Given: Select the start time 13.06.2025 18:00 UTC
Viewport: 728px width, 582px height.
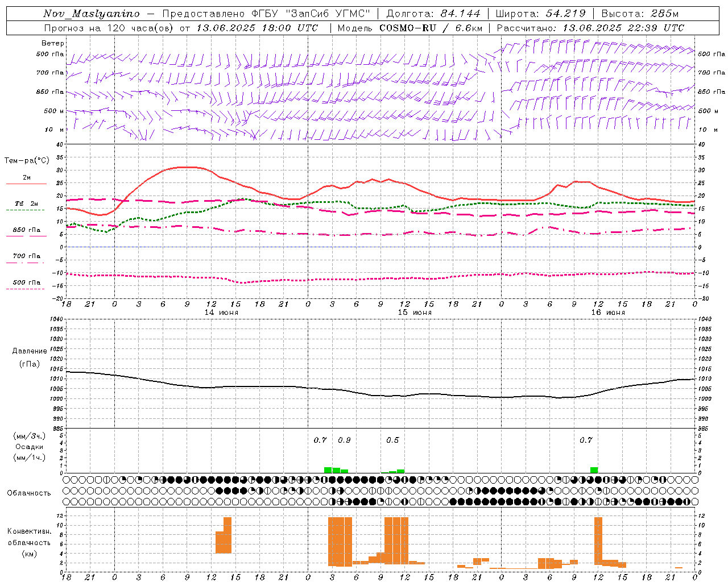Looking at the screenshot, I should tap(257, 28).
